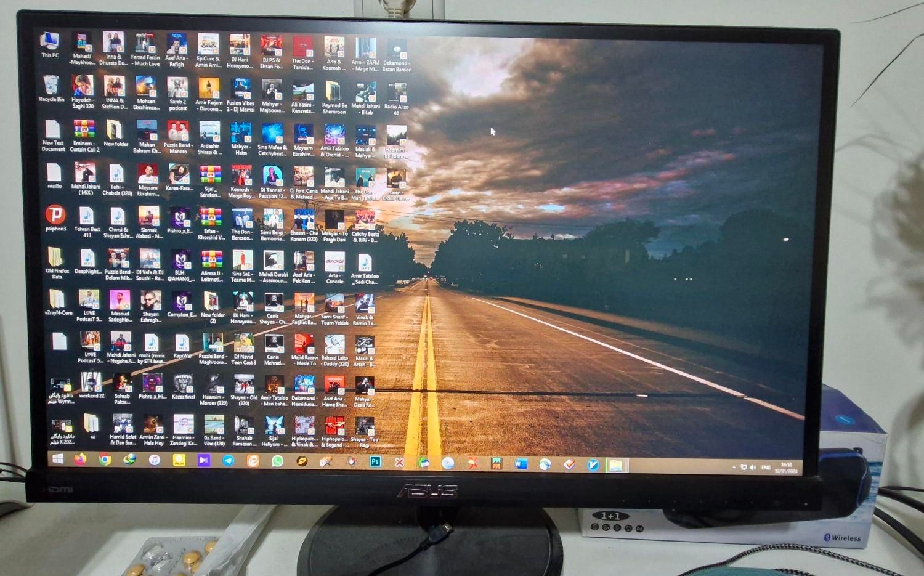
Task: Select Ehaam - Che Konam (320) file
Action: (x=304, y=225)
